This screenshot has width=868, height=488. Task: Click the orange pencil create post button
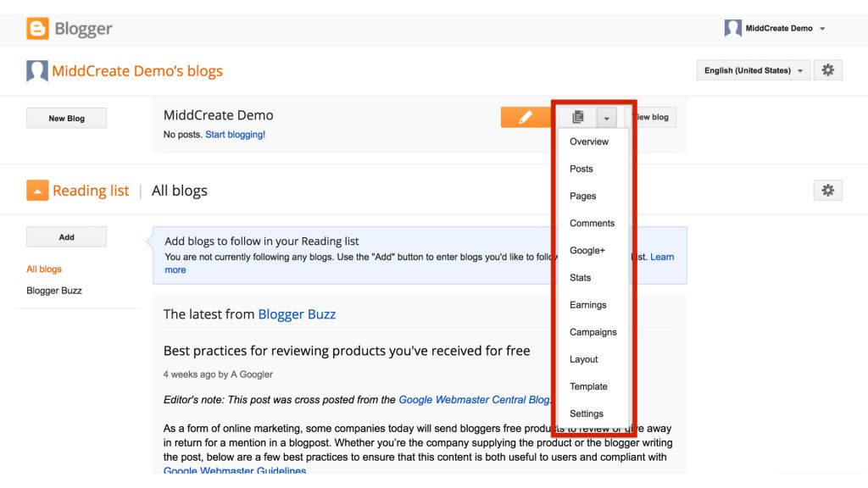525,118
